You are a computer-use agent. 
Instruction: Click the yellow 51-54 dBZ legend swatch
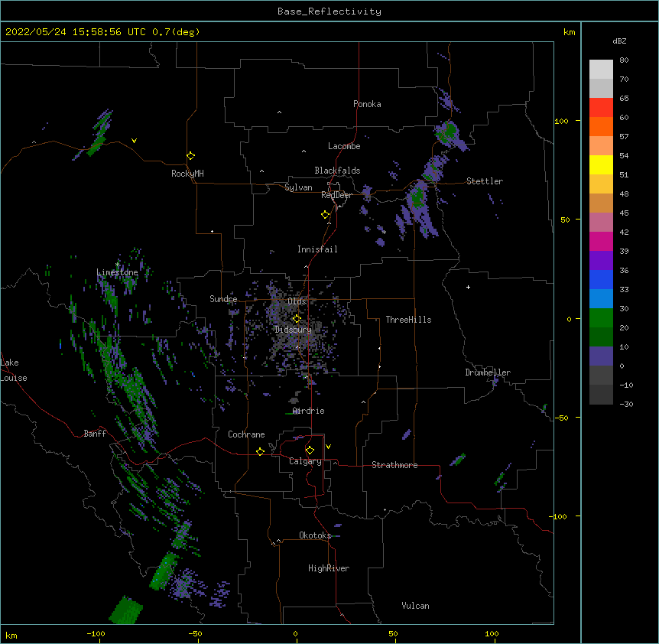601,165
